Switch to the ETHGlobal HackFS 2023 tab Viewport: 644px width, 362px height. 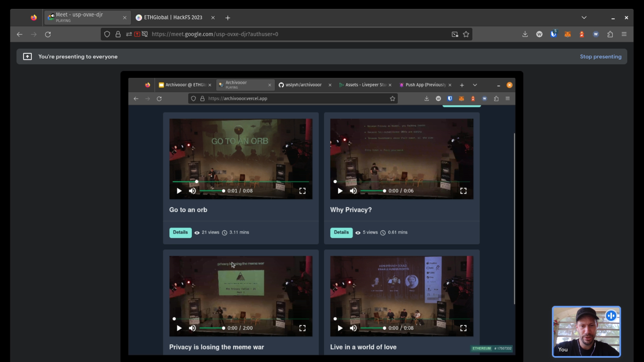[x=173, y=17]
